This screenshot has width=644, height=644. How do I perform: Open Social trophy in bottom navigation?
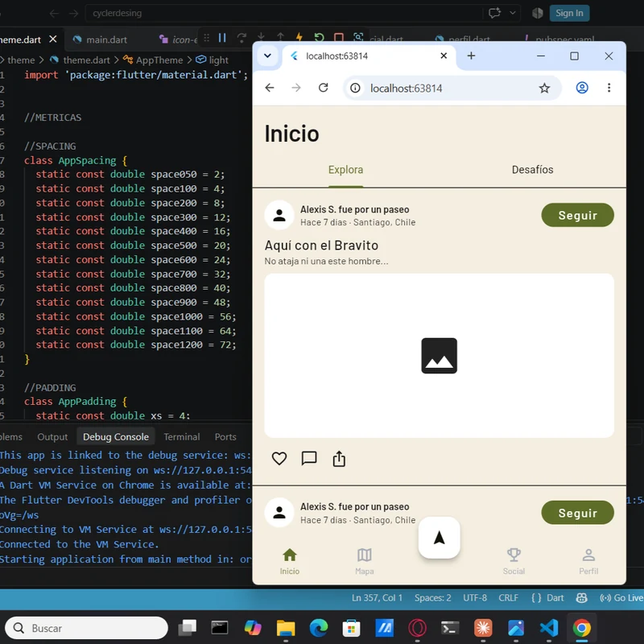[x=514, y=561]
